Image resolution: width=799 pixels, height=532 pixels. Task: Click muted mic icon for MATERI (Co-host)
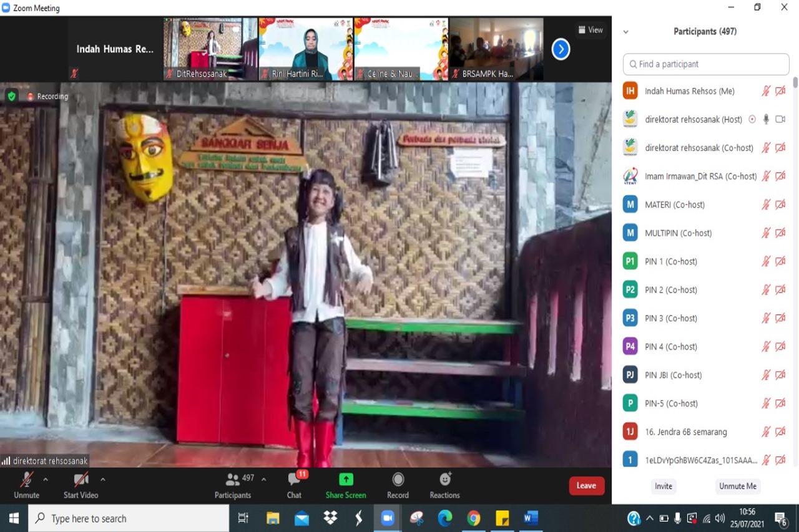[x=766, y=205]
